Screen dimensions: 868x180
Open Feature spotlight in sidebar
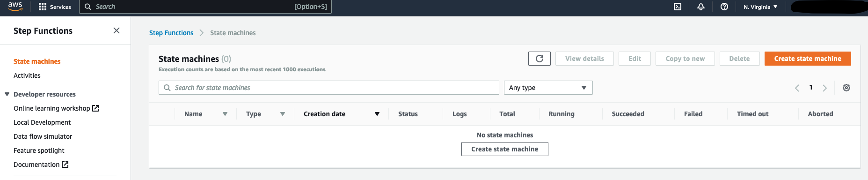[39, 150]
